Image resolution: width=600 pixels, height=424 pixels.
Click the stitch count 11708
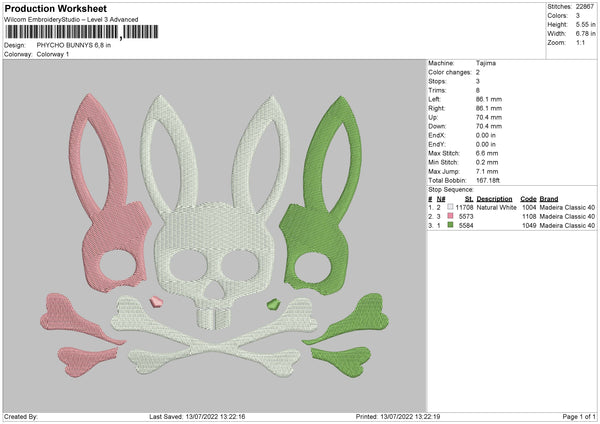(464, 207)
